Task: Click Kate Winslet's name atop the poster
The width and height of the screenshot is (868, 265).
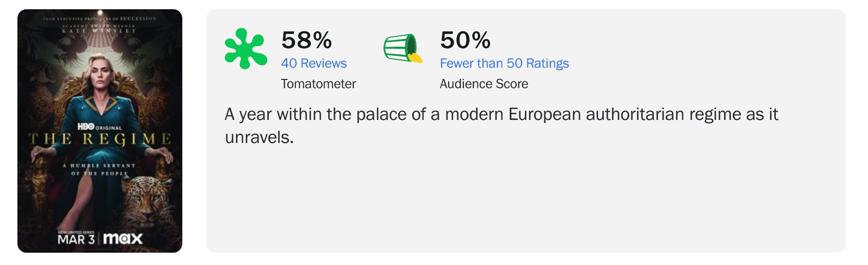Action: pos(99,31)
